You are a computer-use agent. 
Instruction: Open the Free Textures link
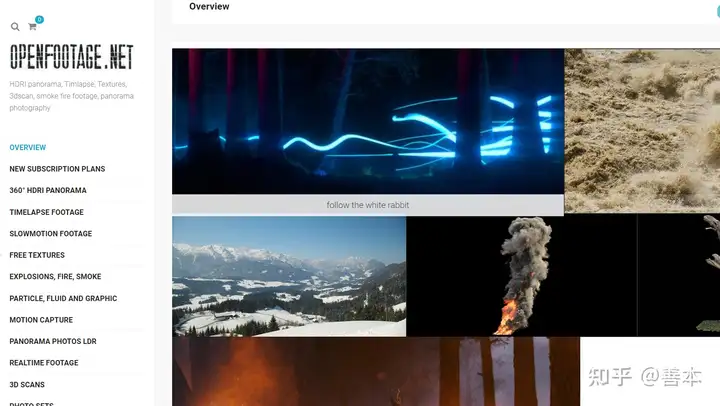click(x=37, y=255)
